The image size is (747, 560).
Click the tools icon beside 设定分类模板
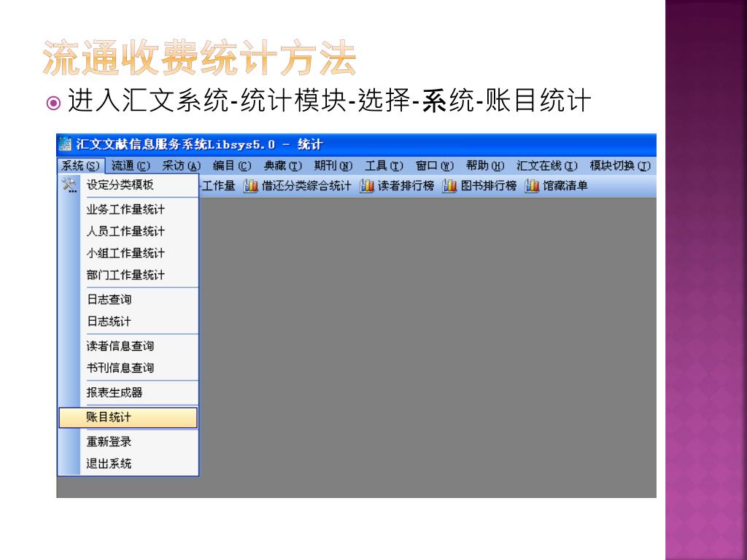69,184
